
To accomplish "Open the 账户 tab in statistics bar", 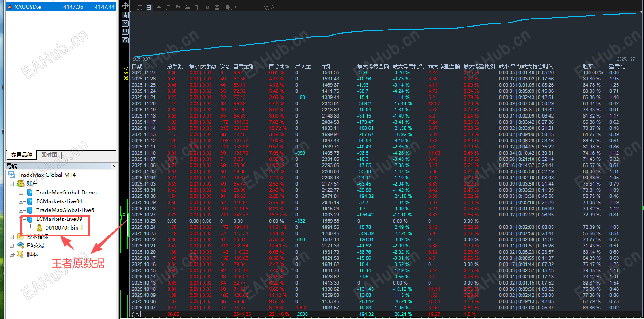I will (x=230, y=8).
